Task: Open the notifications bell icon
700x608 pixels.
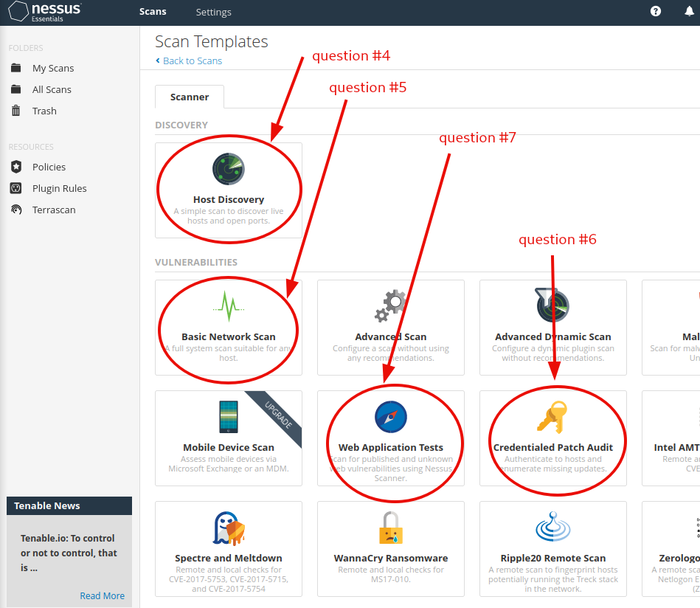Action: click(689, 12)
